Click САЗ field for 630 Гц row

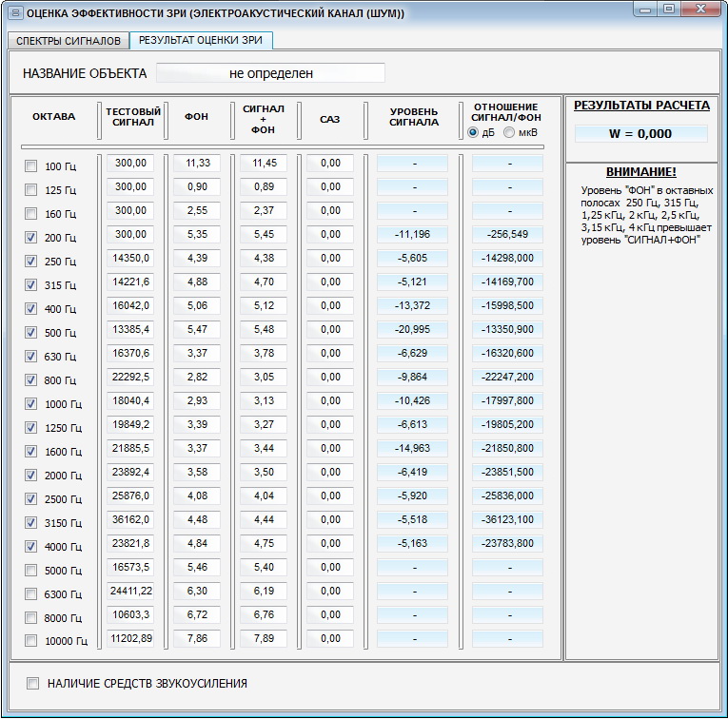click(x=330, y=353)
